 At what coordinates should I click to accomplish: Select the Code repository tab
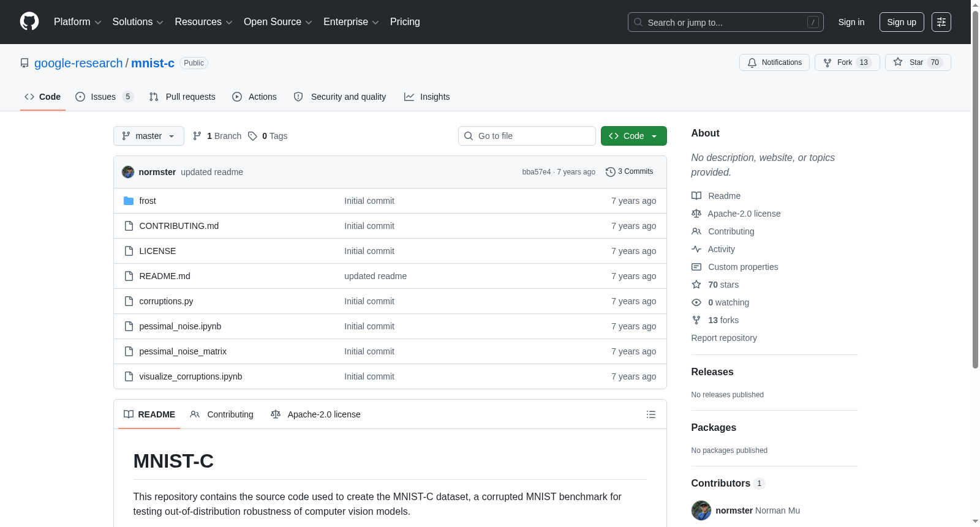[x=43, y=97]
